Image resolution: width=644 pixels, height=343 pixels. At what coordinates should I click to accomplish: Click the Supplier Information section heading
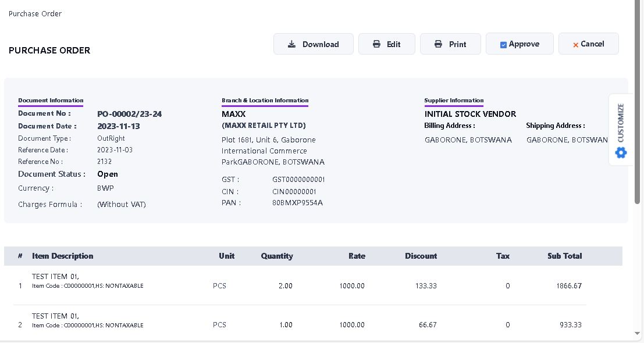tap(454, 101)
